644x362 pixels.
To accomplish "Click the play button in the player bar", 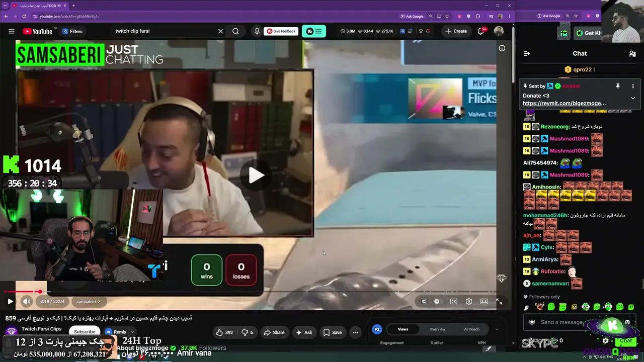I will click(x=10, y=302).
